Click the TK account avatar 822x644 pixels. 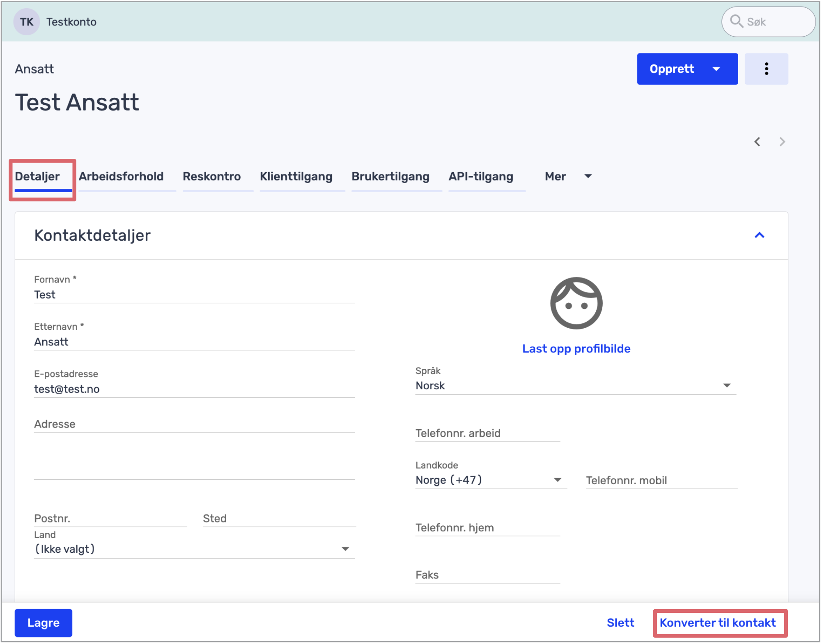[27, 22]
